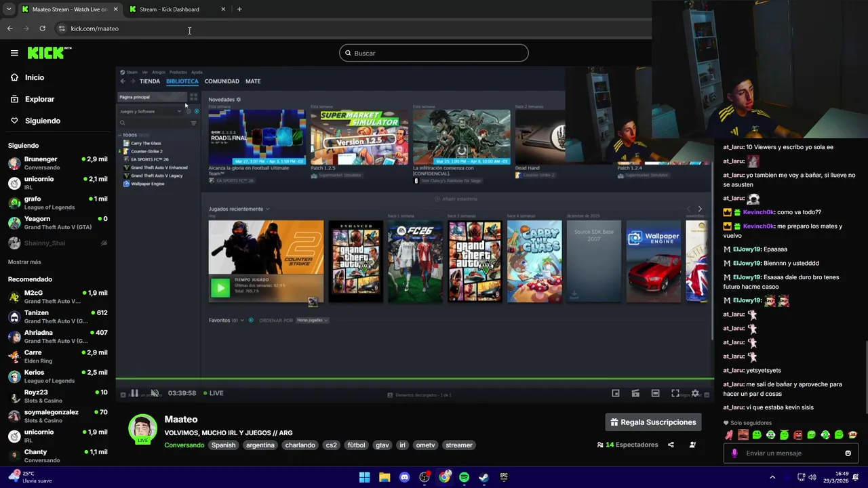This screenshot has width=868, height=488.
Task: Open Spotify from the taskbar
Action: point(464,477)
